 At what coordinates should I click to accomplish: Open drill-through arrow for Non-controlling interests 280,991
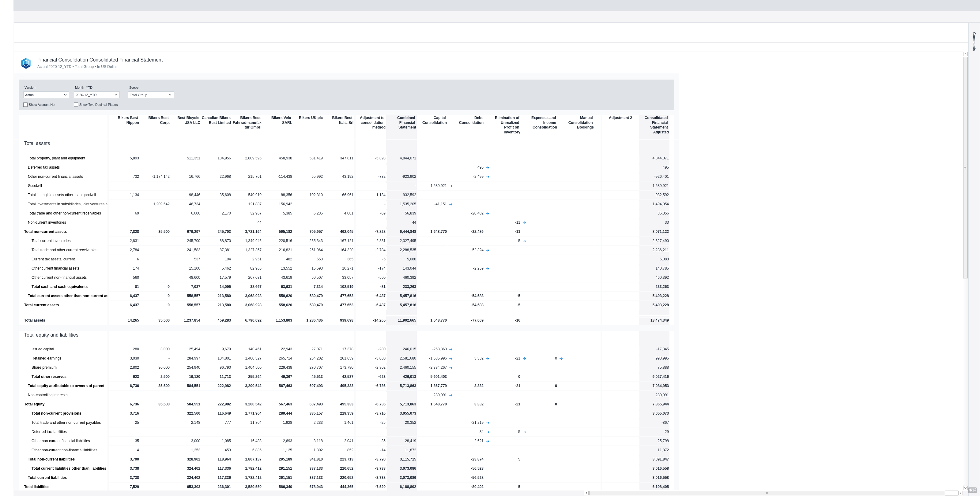coord(451,395)
